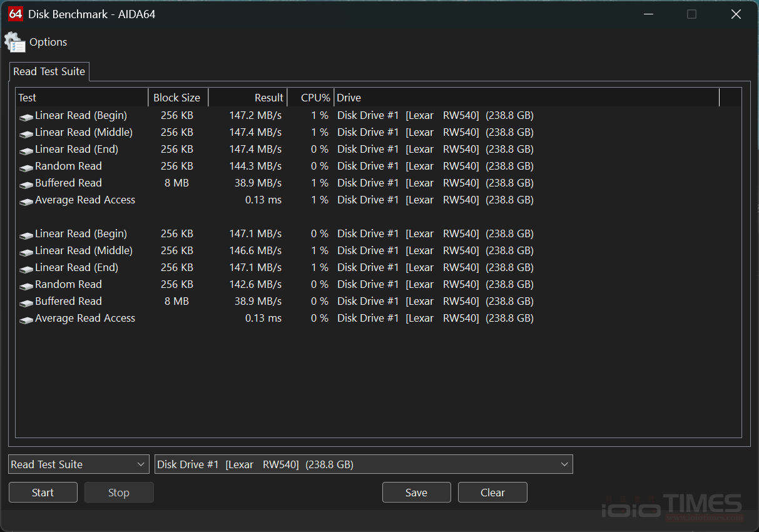
Task: Click disk icon of second Average Read Access row
Action: point(26,320)
